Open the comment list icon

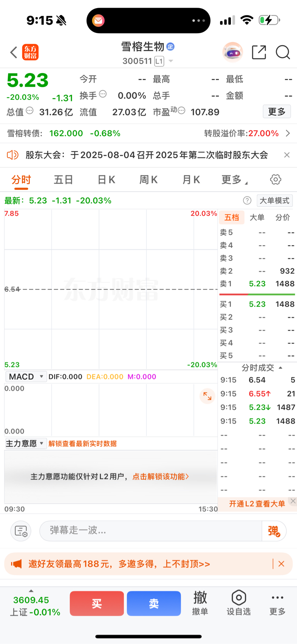click(21, 531)
